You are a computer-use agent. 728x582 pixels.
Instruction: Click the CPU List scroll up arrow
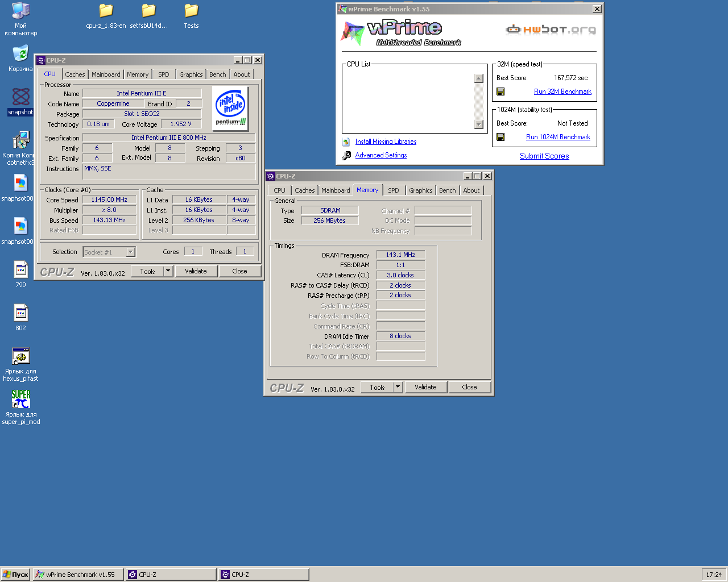pos(479,78)
